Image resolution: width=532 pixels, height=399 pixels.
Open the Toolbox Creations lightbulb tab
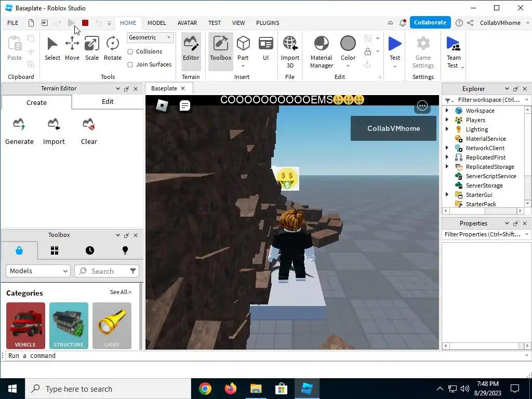125,250
